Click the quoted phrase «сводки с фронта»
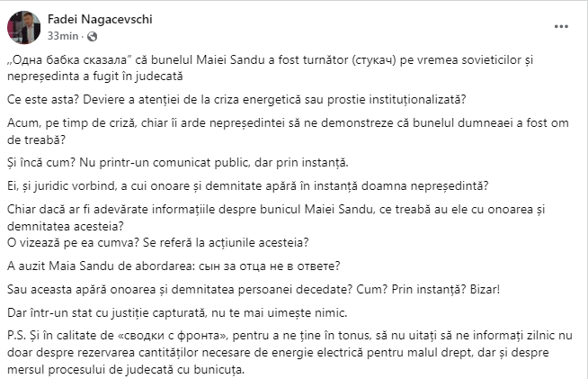 point(151,337)
